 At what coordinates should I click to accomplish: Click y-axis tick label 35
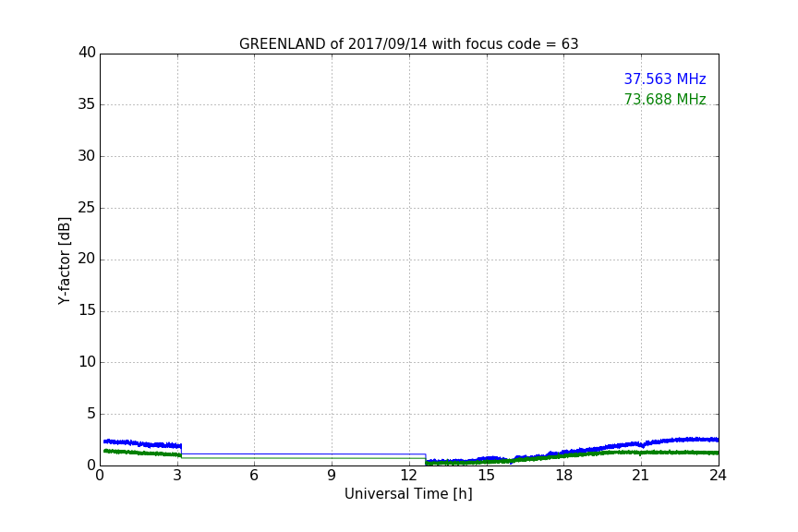(87, 104)
